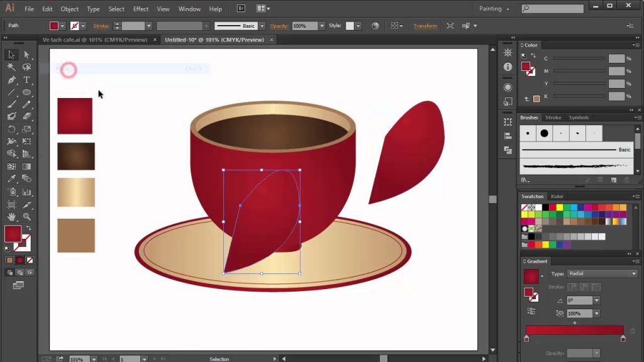Open the Opacity value dropdown
644x362 pixels.
click(x=321, y=26)
